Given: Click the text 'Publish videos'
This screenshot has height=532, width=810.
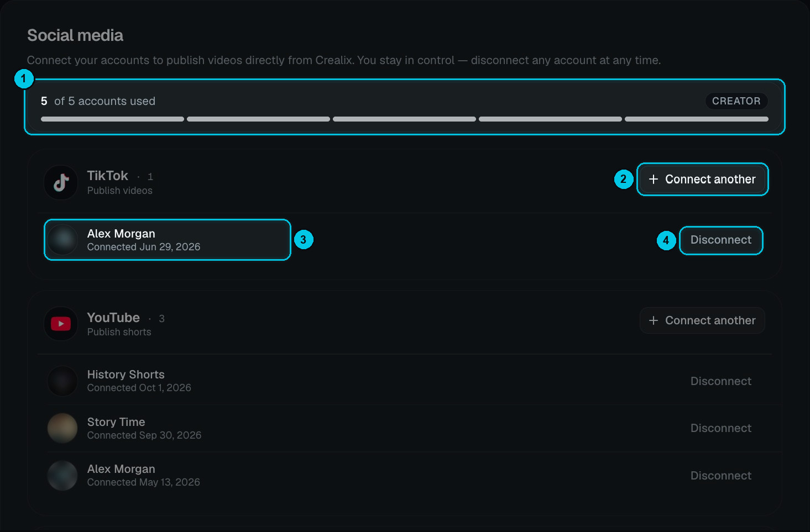Looking at the screenshot, I should tap(119, 191).
